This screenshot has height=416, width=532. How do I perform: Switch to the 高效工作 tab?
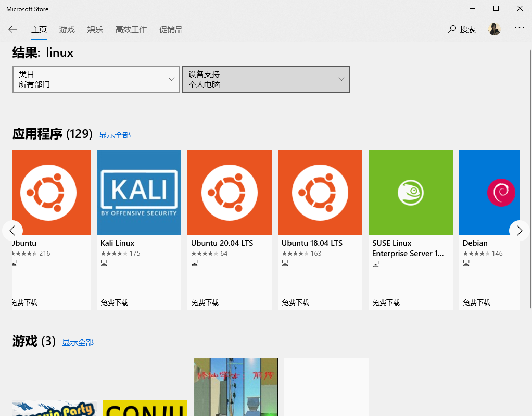click(x=131, y=30)
